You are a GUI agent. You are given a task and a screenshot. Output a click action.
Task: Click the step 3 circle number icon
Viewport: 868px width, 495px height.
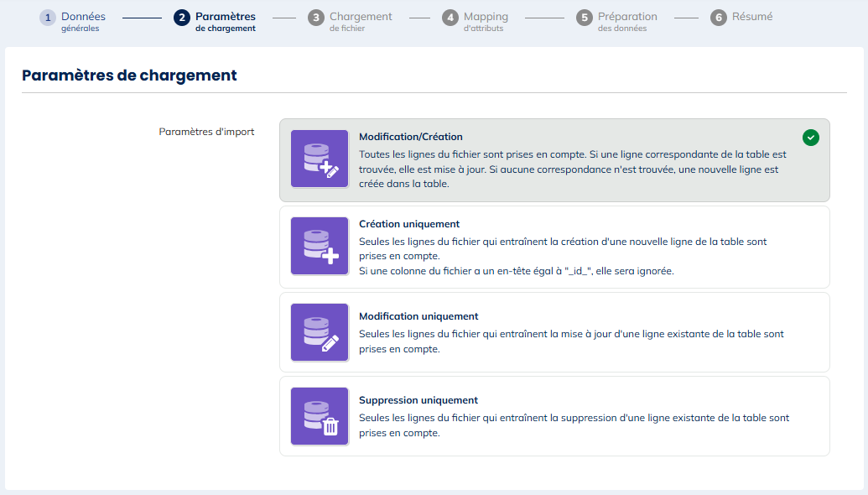tap(316, 18)
